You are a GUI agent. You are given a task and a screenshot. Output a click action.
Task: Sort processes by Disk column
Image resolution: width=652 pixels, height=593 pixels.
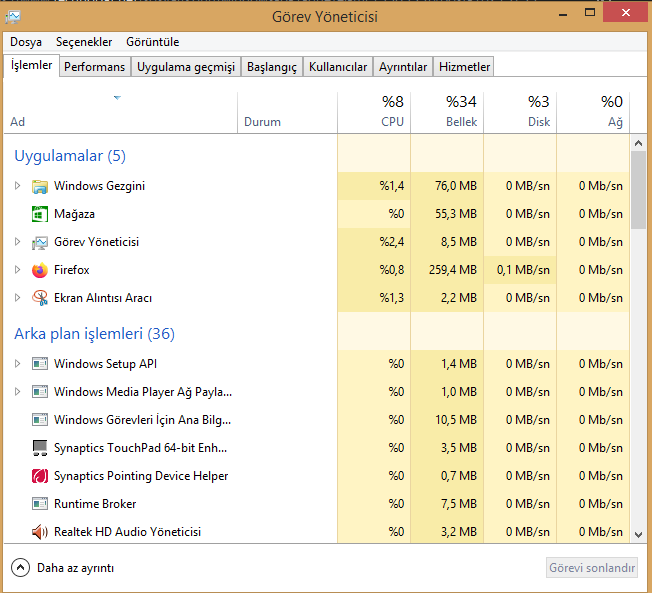click(520, 113)
